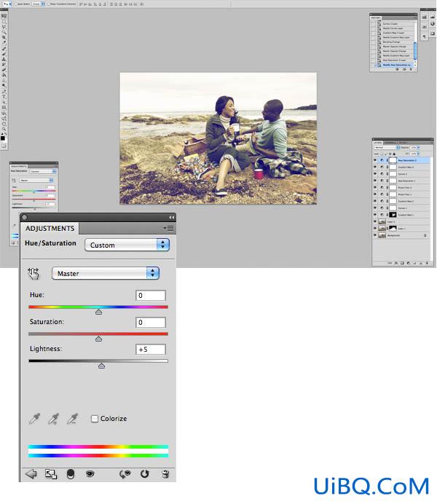Collapse Adjustments panel with double-arrow

coord(172,218)
